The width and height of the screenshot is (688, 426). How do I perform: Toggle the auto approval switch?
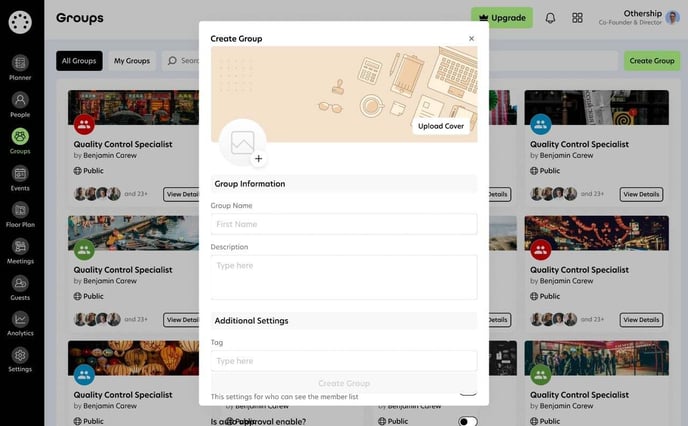click(x=468, y=421)
